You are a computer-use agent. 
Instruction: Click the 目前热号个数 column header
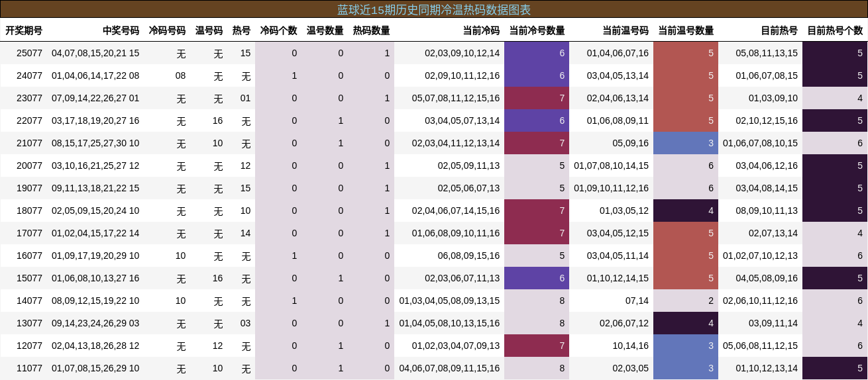tap(835, 30)
